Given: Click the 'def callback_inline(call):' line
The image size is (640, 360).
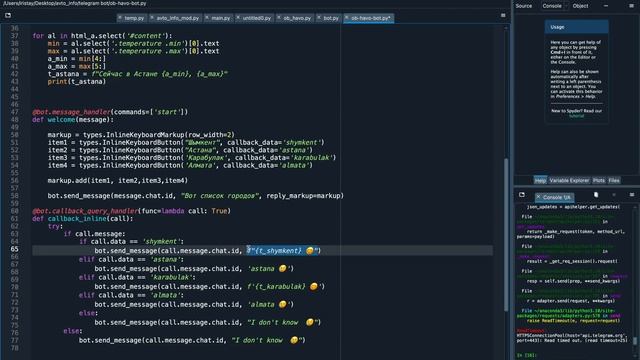Looking at the screenshot, I should 83,219.
